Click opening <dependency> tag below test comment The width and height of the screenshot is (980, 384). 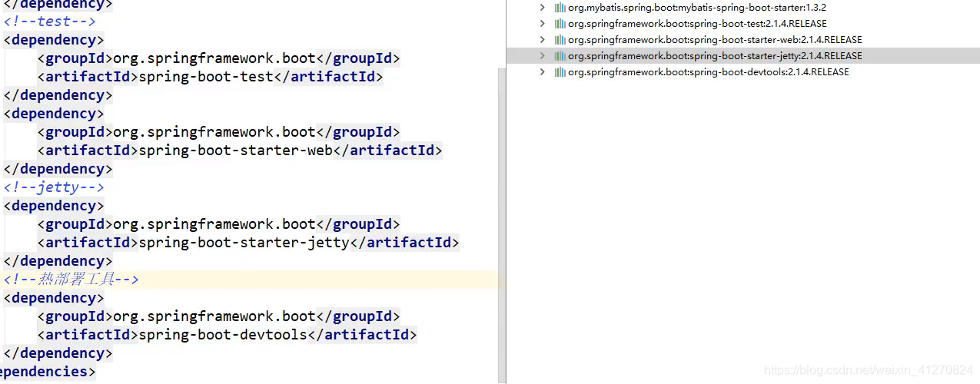(x=54, y=40)
